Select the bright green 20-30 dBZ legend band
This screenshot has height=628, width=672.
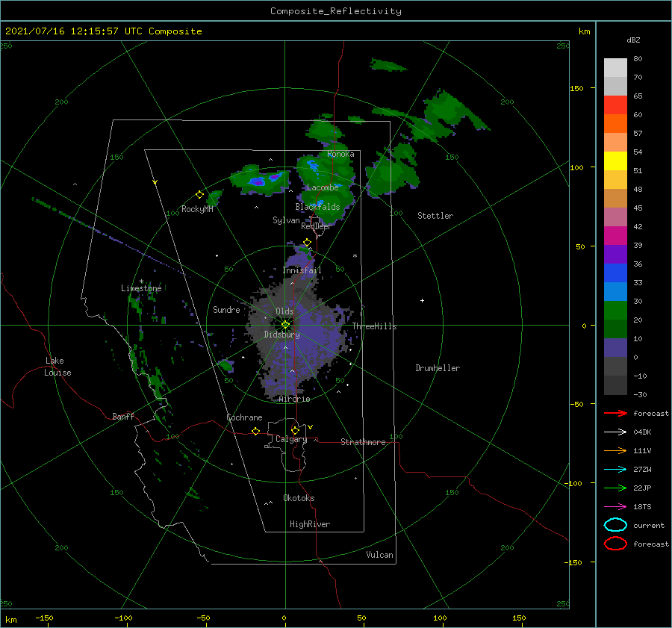(x=615, y=311)
